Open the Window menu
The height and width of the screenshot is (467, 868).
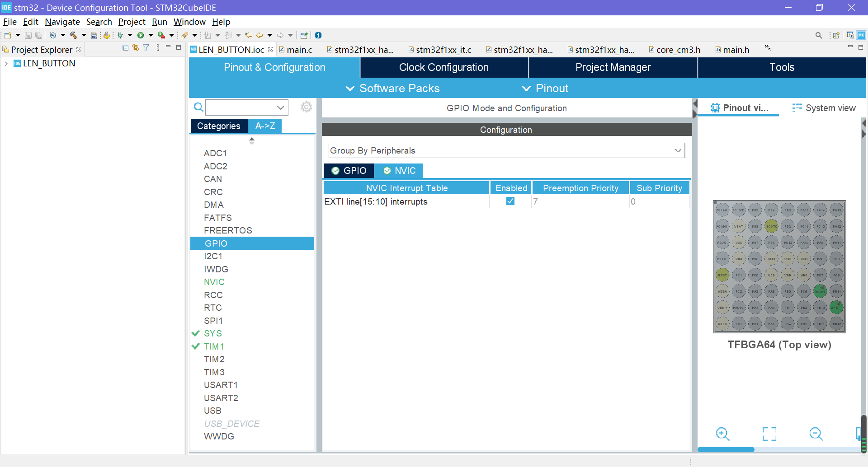pos(189,22)
